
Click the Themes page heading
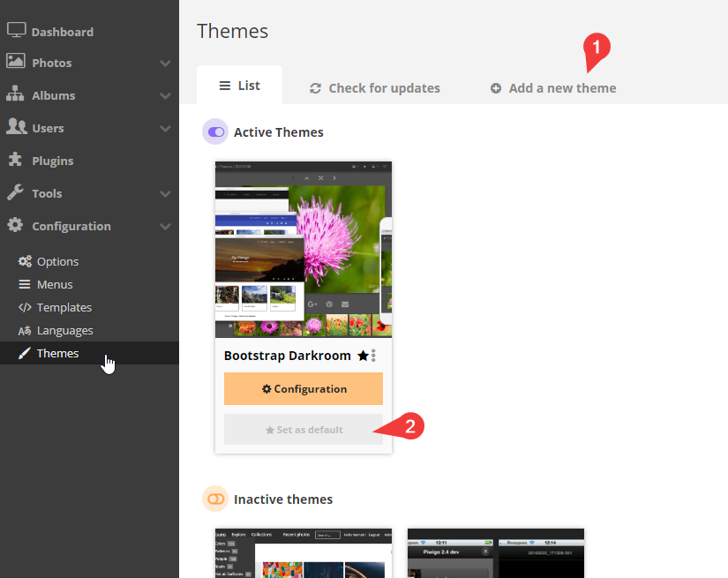pos(233,31)
